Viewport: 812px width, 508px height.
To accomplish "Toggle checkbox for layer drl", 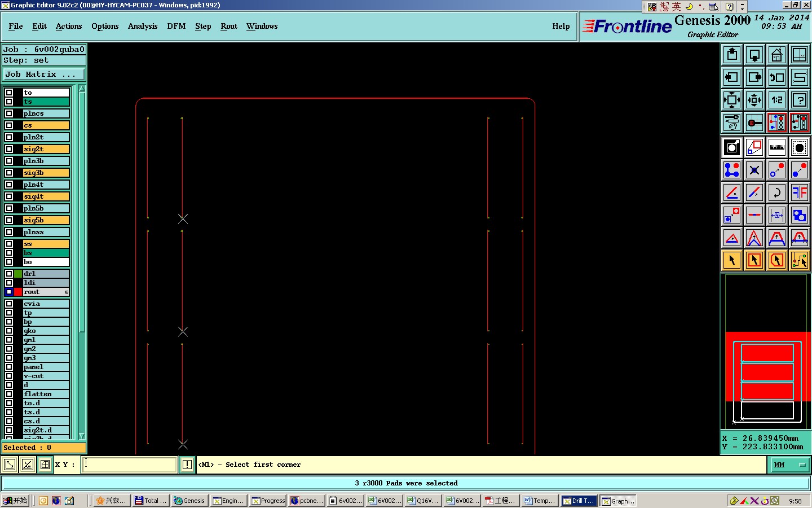I will pyautogui.click(x=9, y=274).
